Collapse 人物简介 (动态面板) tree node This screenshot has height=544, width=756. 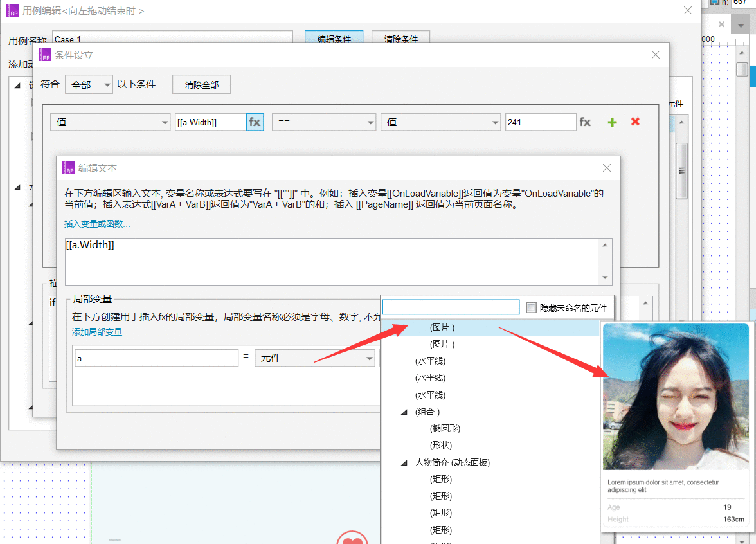pos(404,462)
